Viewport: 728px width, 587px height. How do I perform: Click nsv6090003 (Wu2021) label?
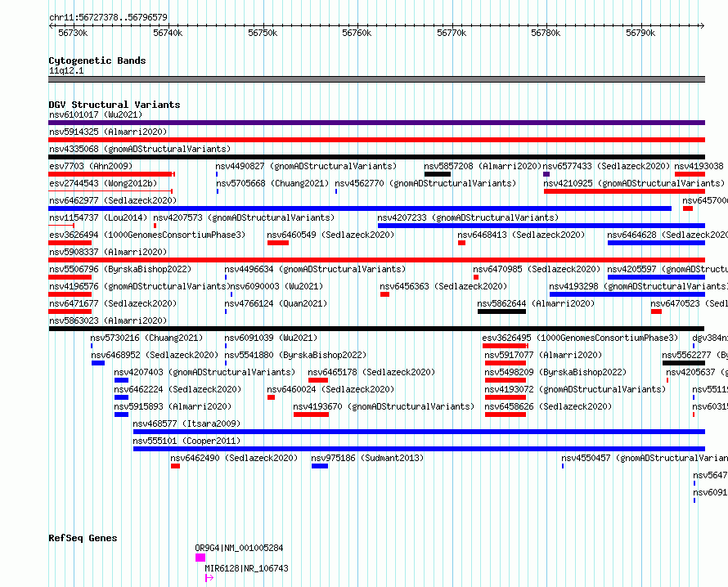click(276, 286)
